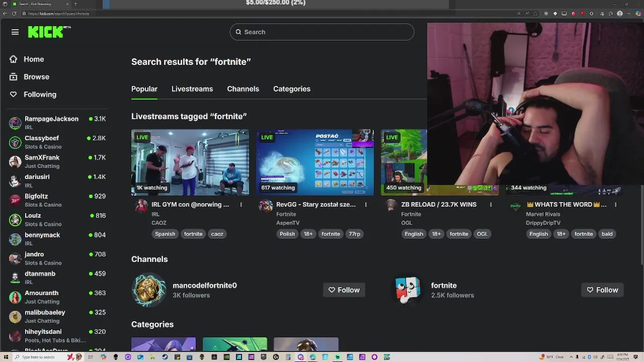Image resolution: width=644 pixels, height=362 pixels.
Task: Click mancodelfortnite0 channel avatar
Action: pyautogui.click(x=149, y=290)
